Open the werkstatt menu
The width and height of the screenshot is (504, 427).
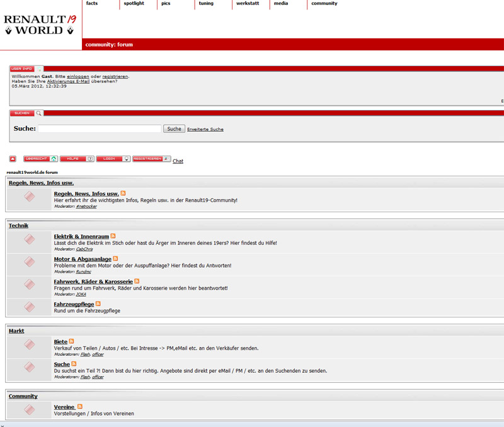(x=248, y=3)
